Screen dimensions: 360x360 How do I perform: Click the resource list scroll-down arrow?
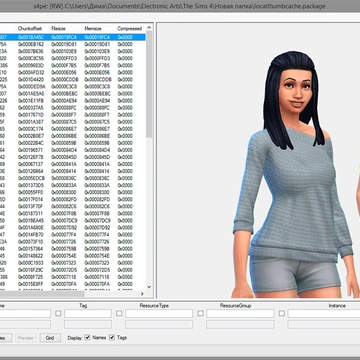click(x=149, y=287)
